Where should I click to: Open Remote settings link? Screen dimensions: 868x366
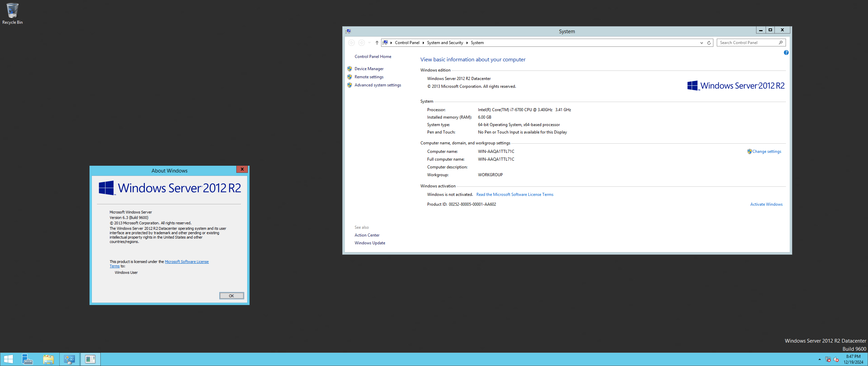369,77
